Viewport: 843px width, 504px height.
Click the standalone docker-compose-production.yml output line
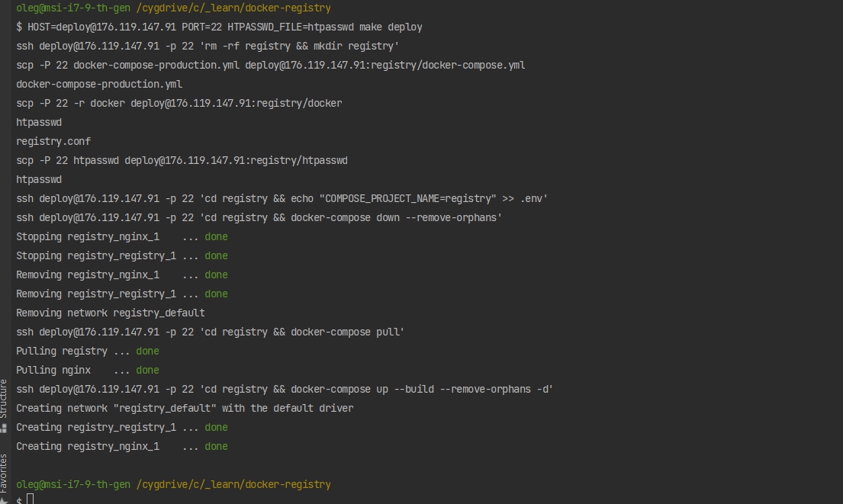coord(99,84)
